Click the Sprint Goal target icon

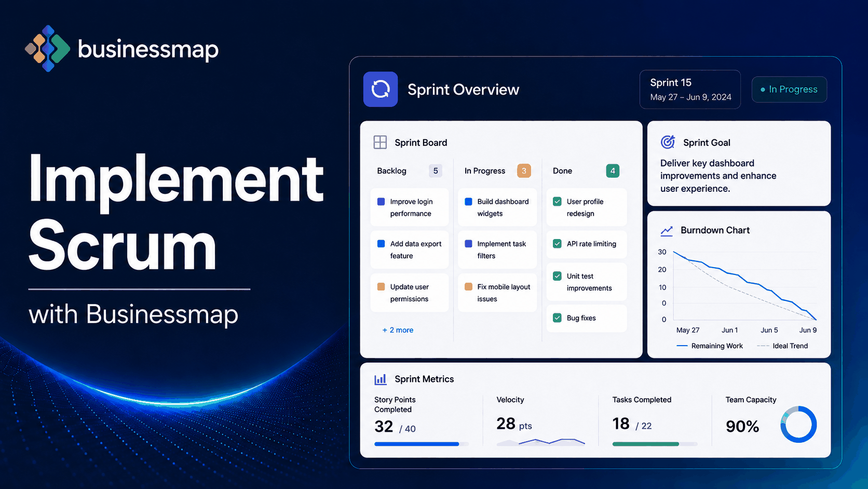pyautogui.click(x=668, y=142)
